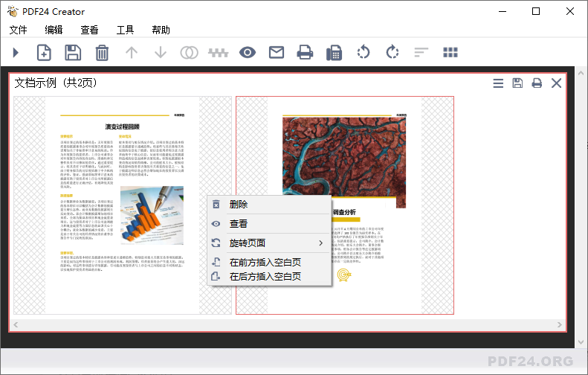
Task: Click the horizontal scrollbar left arrow
Action: 16,324
